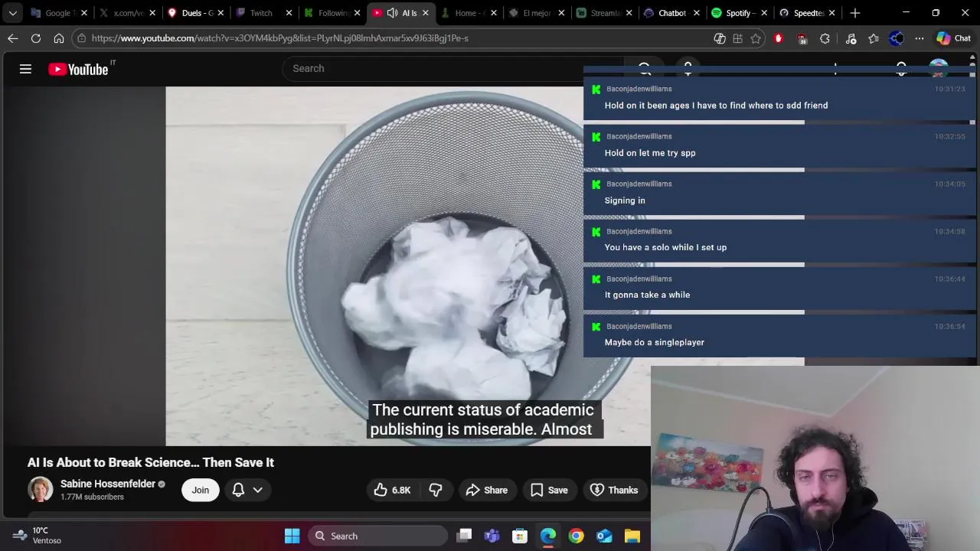The height and width of the screenshot is (551, 980).
Task: Close the Spotify tab
Action: pyautogui.click(x=764, y=13)
